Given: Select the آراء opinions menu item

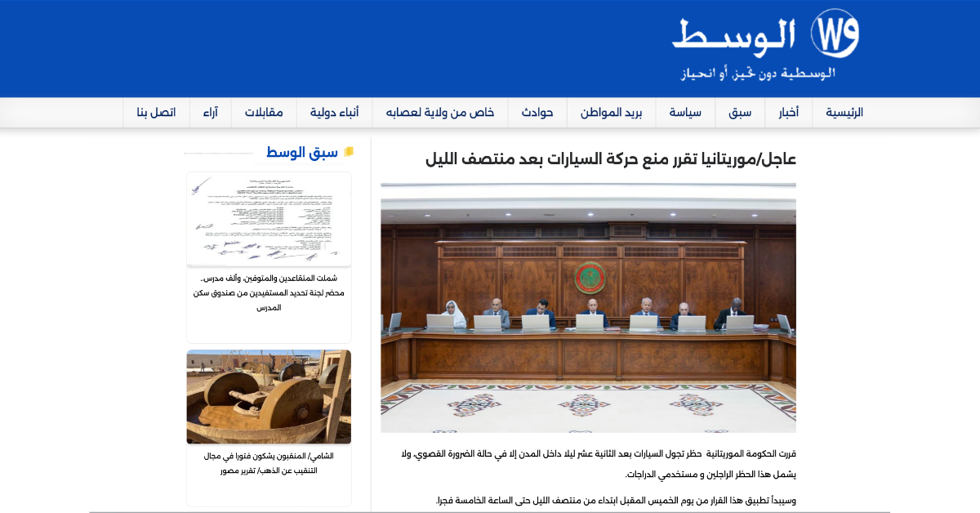Looking at the screenshot, I should pyautogui.click(x=210, y=113).
